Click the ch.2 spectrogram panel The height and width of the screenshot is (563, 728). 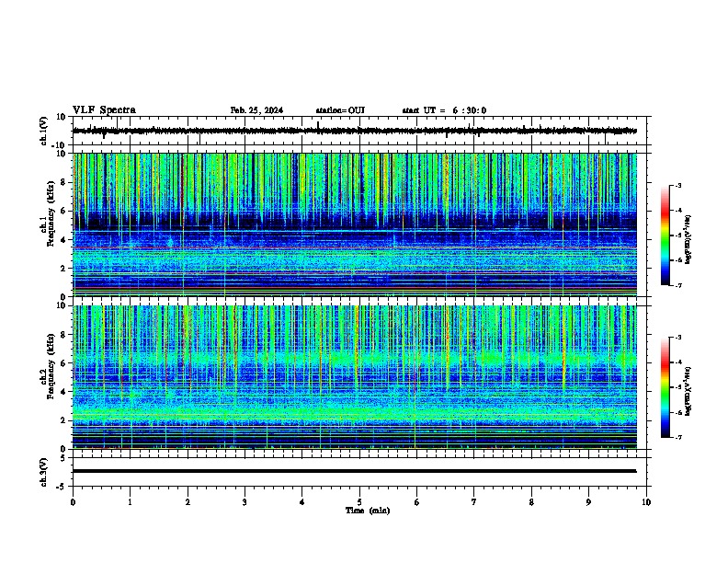click(x=354, y=377)
